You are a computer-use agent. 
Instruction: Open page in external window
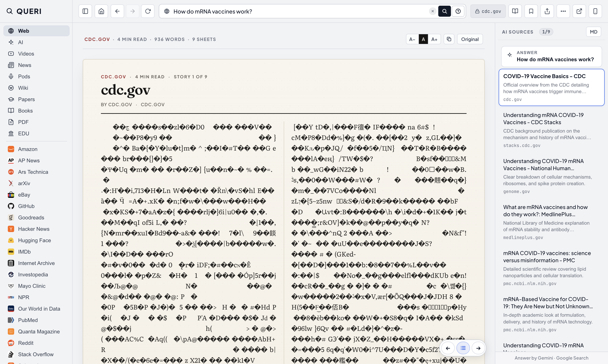pyautogui.click(x=579, y=11)
